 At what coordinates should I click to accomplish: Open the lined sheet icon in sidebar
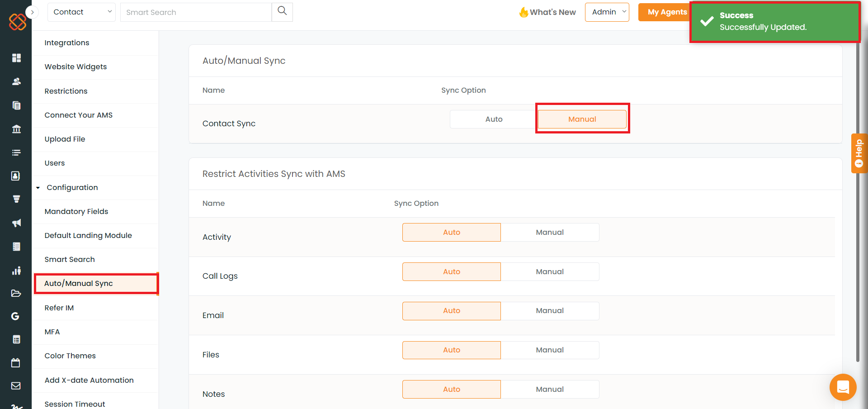click(x=16, y=247)
